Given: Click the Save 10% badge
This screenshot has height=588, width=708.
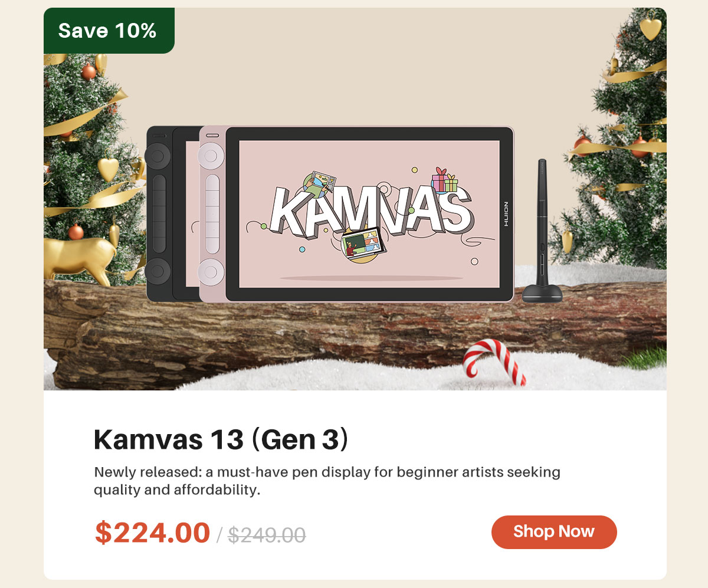Looking at the screenshot, I should click(109, 31).
